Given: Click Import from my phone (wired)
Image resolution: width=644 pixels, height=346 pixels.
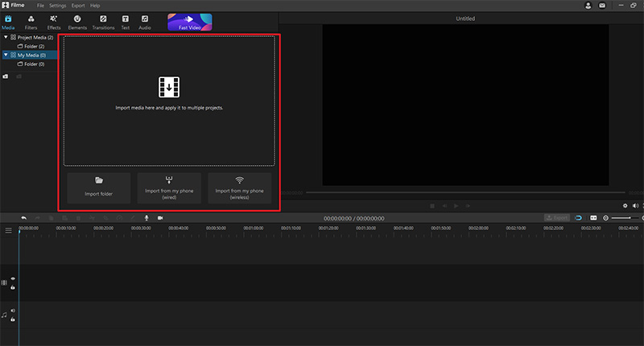Looking at the screenshot, I should click(169, 188).
